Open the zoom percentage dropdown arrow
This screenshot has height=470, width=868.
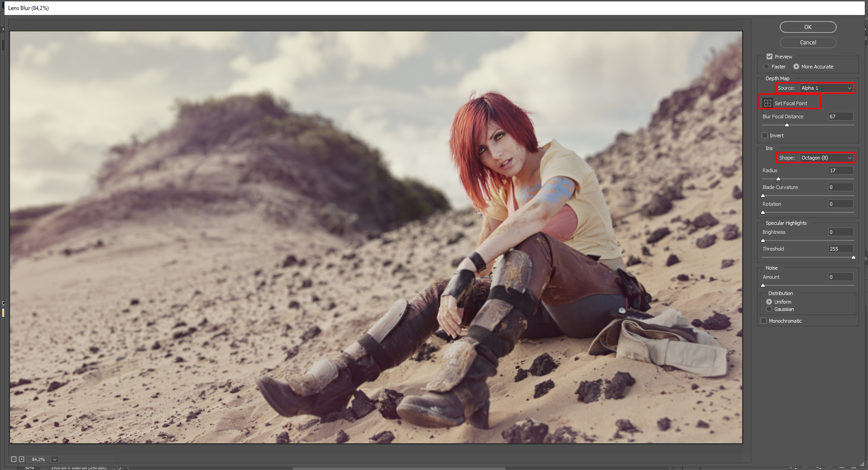pyautogui.click(x=55, y=459)
